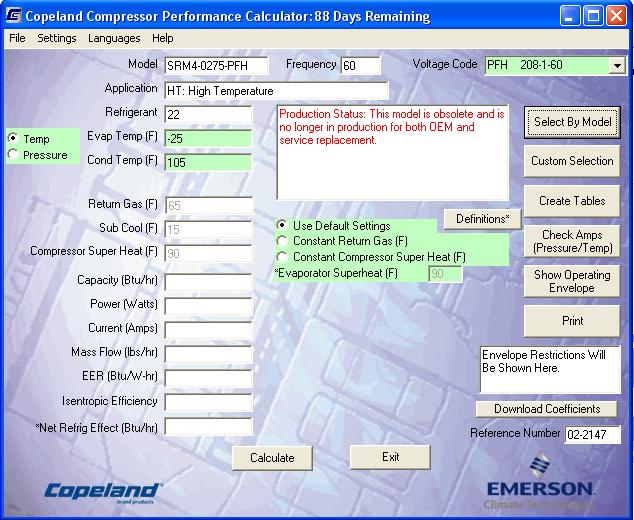Open the Languages menu
Viewport: 634px width, 520px height.
pos(114,38)
